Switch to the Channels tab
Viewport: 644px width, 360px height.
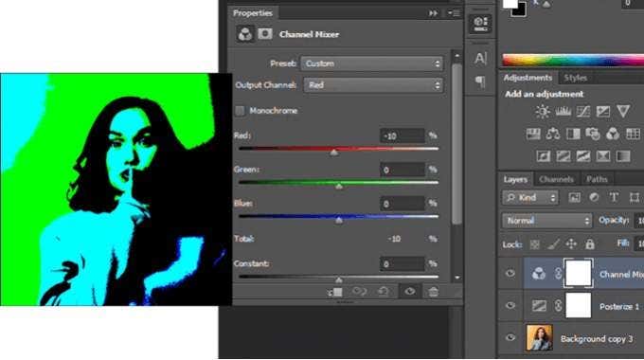pos(556,179)
